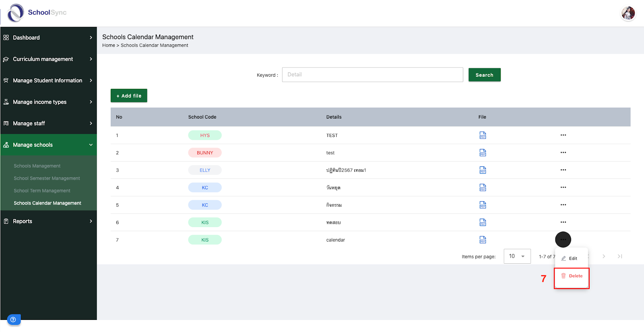The image size is (644, 332).
Task: Open the PDF file in the BUNNY row
Action: pyautogui.click(x=483, y=153)
